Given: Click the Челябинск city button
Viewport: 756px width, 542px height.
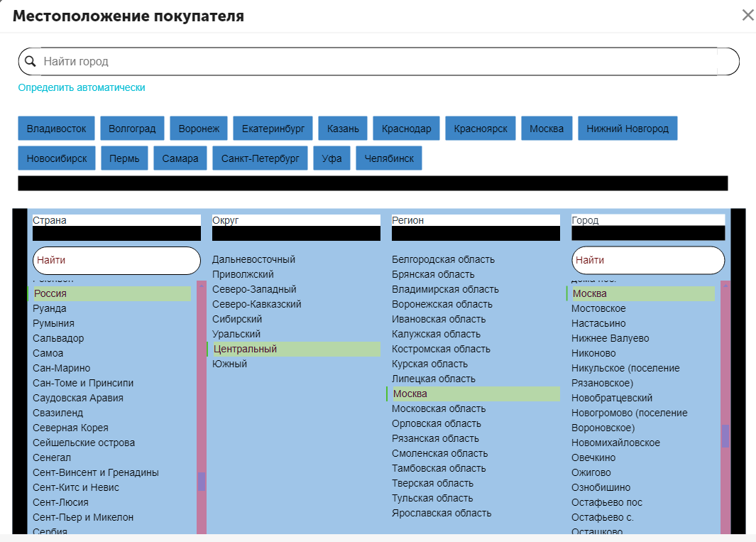Looking at the screenshot, I should [389, 158].
